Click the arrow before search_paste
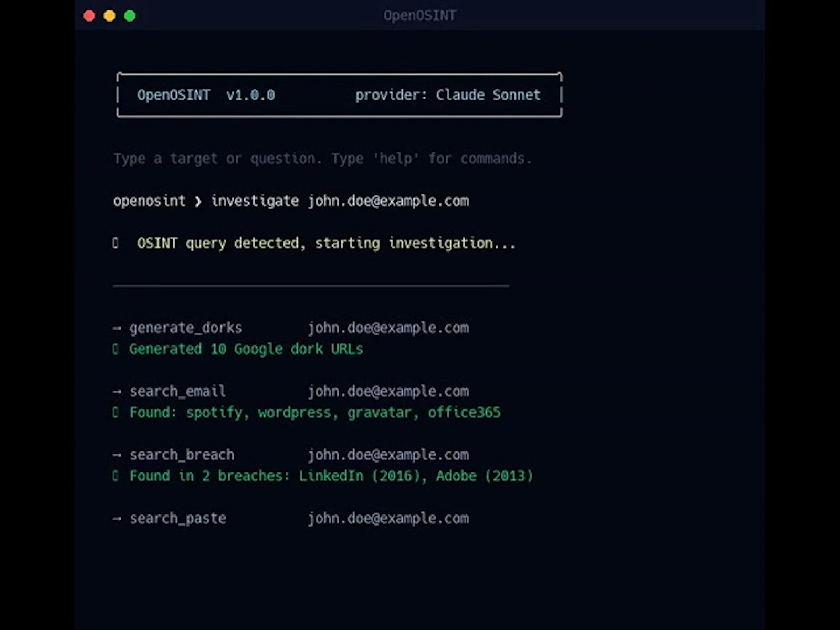Viewport: 840px width, 630px height. 117,519
